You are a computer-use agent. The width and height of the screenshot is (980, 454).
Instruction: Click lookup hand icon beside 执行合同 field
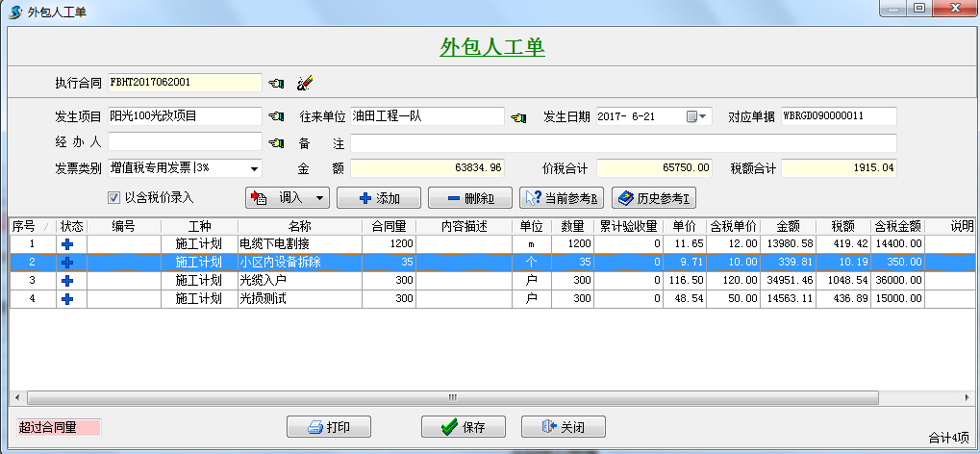(x=277, y=83)
